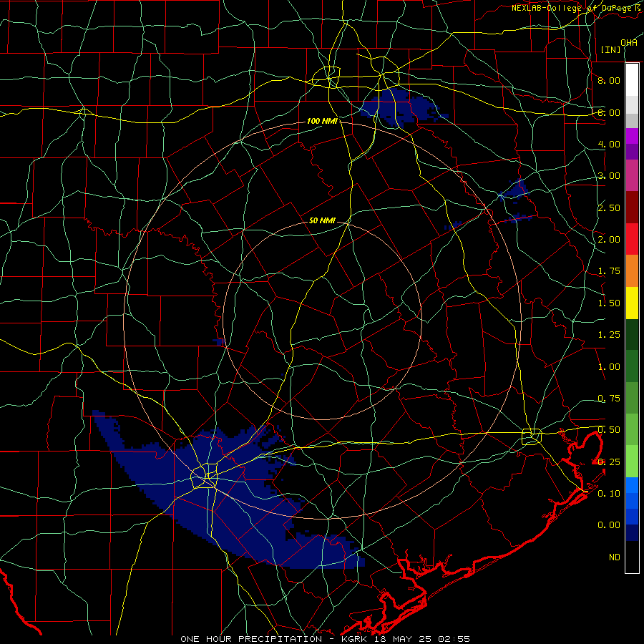Image resolution: width=644 pixels, height=644 pixels.
Task: Click the 50 NMI range ring label
Action: coord(322,220)
